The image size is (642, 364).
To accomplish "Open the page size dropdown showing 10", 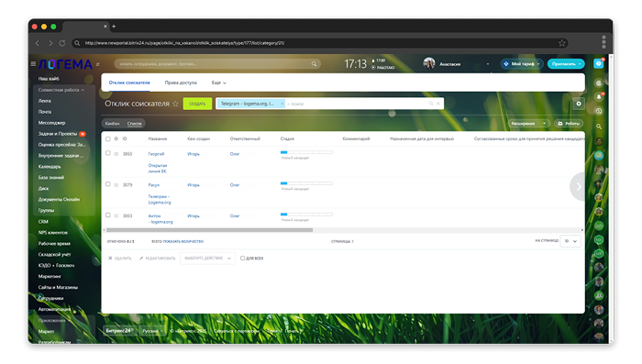I will click(570, 241).
